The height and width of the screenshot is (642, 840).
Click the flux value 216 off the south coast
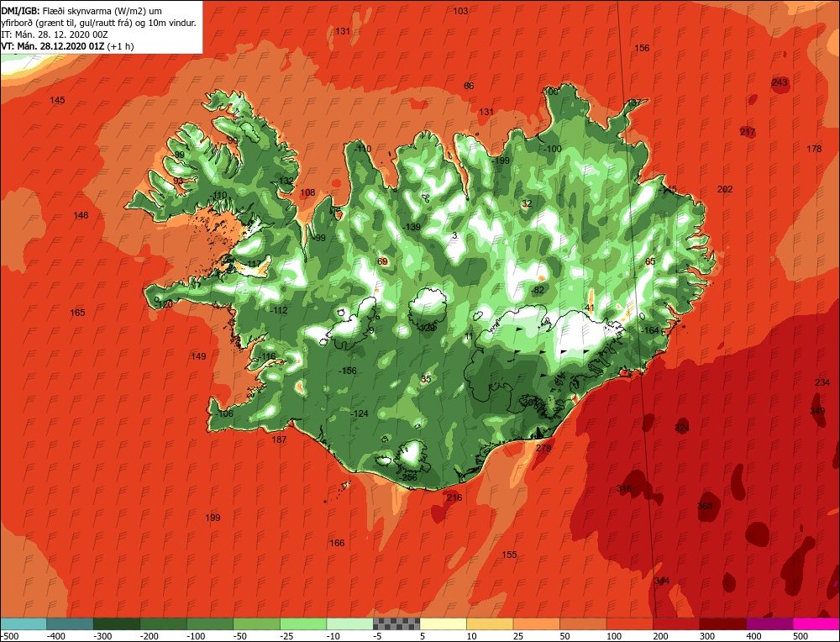(454, 497)
